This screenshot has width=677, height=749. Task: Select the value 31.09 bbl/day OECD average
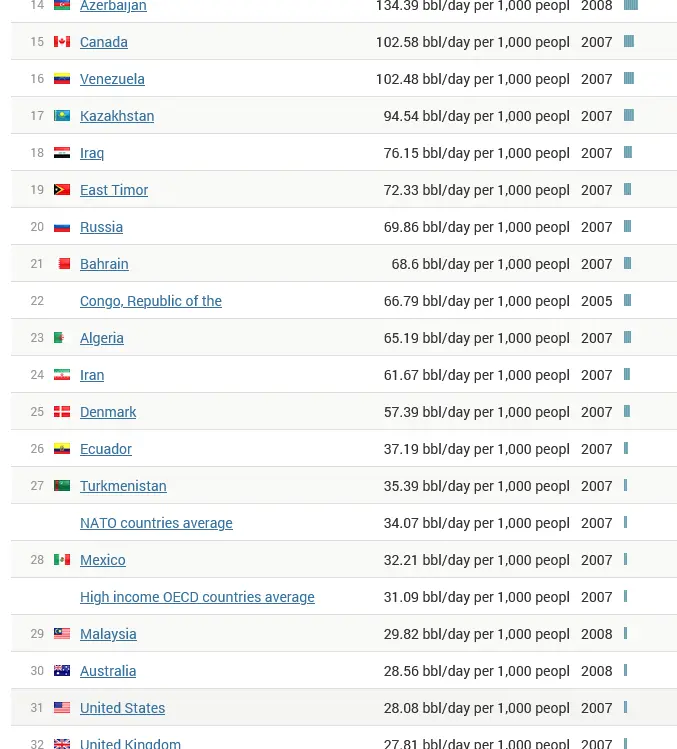click(476, 597)
